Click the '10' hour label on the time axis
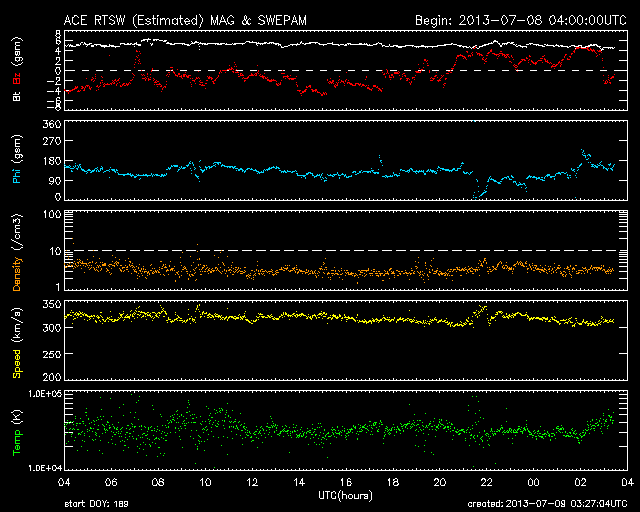640x512 pixels. click(x=205, y=483)
